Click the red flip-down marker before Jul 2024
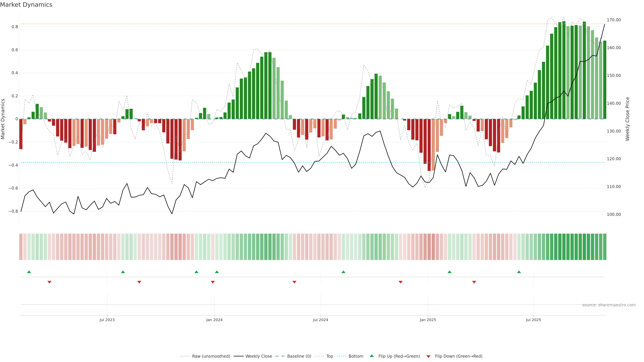 coord(294,282)
